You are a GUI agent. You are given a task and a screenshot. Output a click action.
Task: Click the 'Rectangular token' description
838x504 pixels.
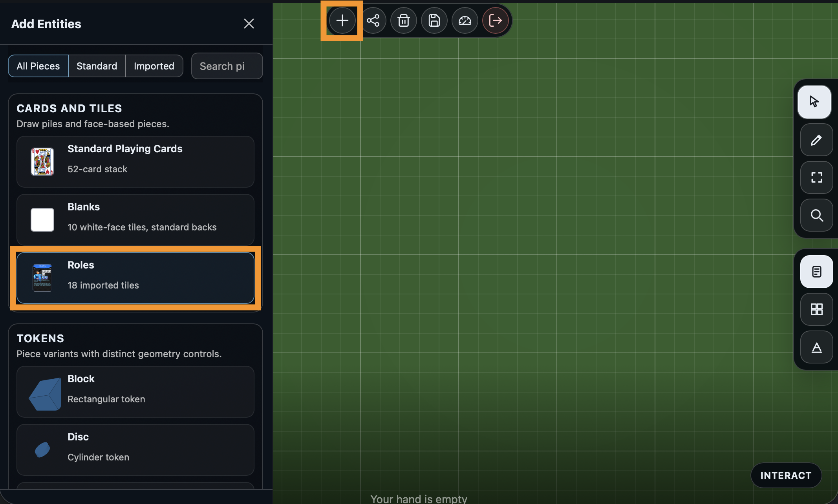click(106, 399)
